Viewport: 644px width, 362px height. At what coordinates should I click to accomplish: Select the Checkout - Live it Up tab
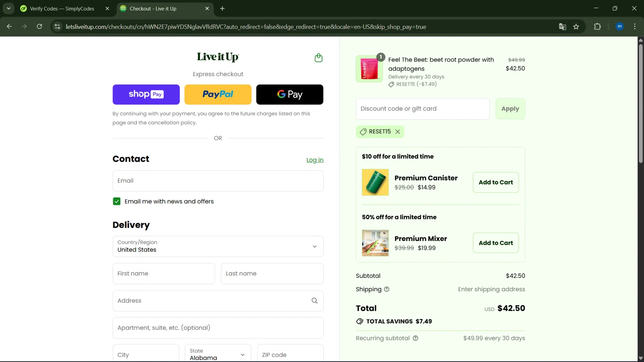(165, 9)
